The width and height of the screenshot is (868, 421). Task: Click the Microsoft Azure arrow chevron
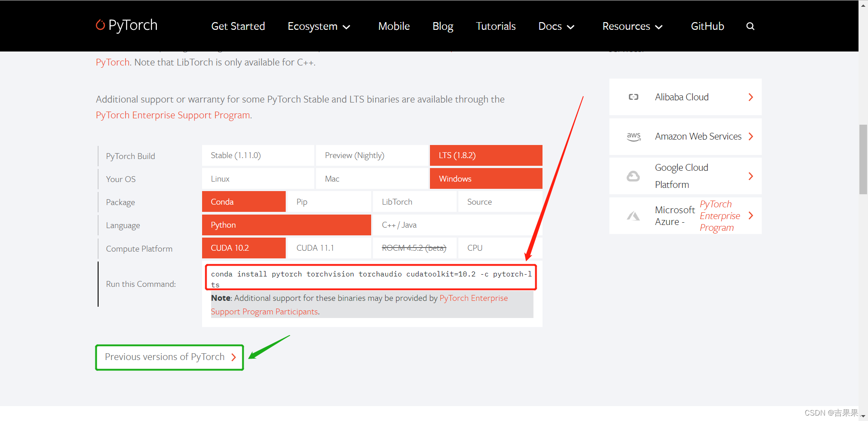click(x=751, y=215)
